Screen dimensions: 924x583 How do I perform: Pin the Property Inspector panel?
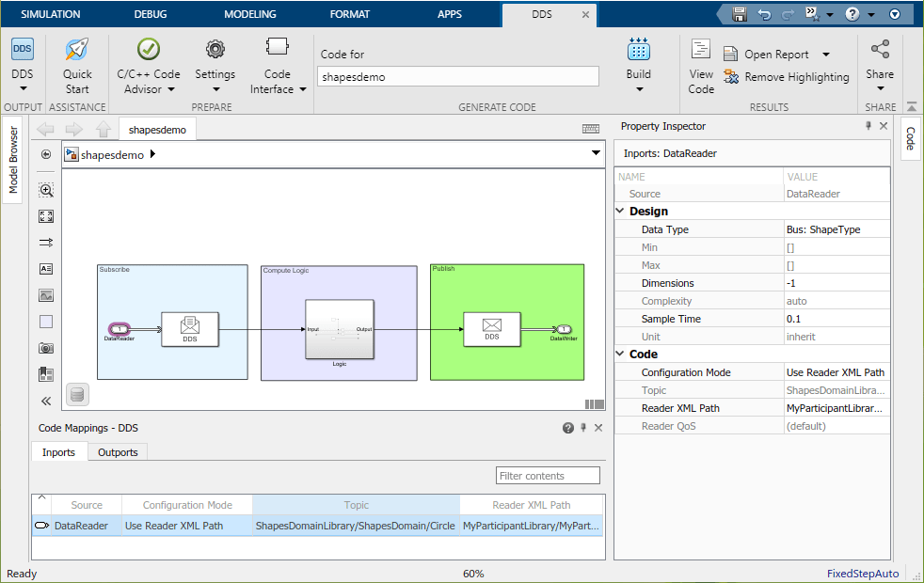coord(868,125)
